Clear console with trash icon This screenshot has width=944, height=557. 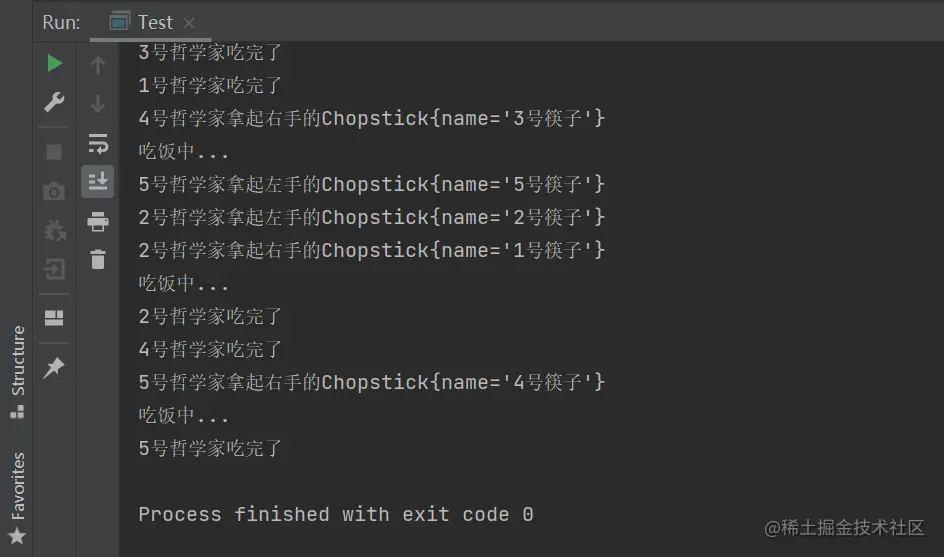coord(98,259)
